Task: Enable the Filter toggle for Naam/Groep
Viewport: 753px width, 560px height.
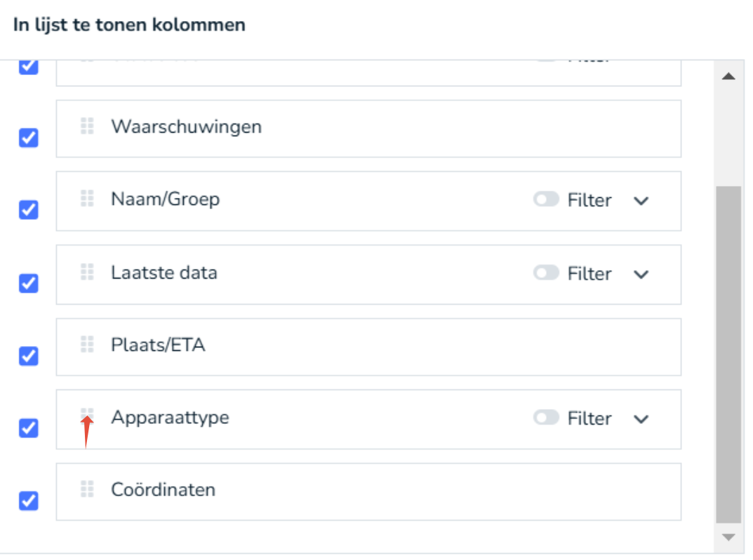Action: (x=546, y=200)
